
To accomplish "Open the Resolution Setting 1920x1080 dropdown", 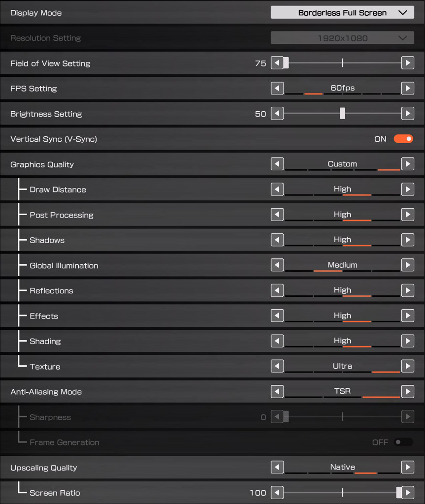I will 342,38.
